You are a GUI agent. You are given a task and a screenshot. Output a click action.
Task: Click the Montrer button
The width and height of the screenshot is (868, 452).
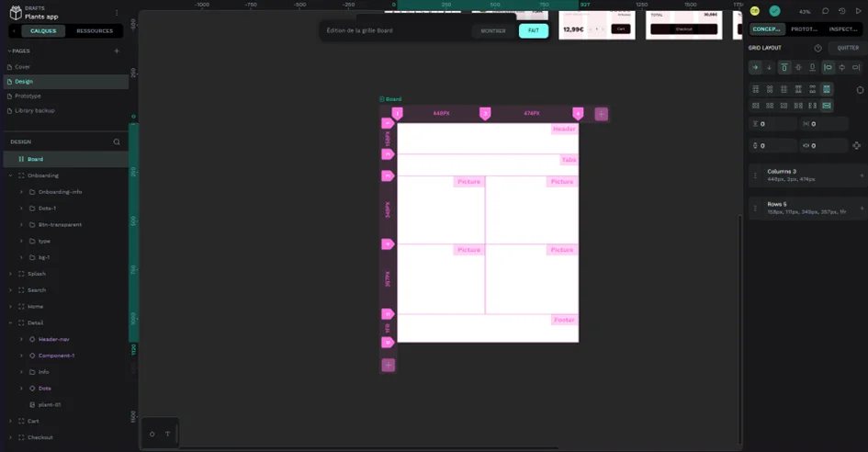coord(493,31)
